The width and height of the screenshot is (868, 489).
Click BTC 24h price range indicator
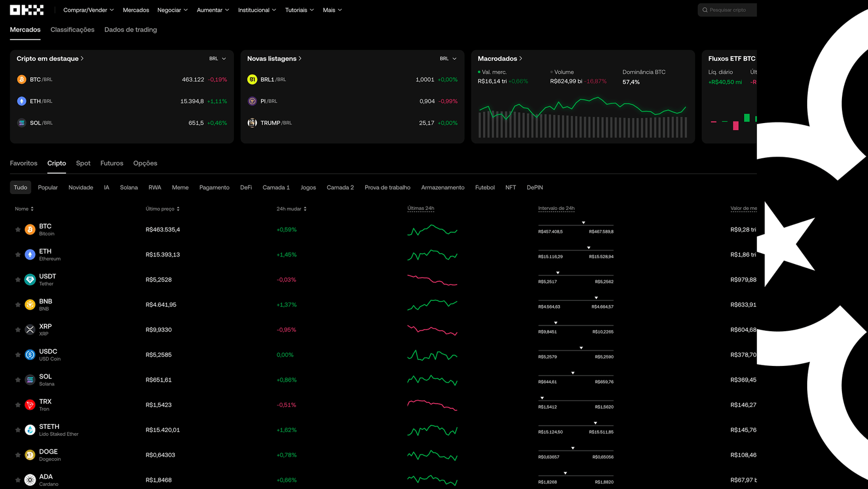click(x=576, y=227)
